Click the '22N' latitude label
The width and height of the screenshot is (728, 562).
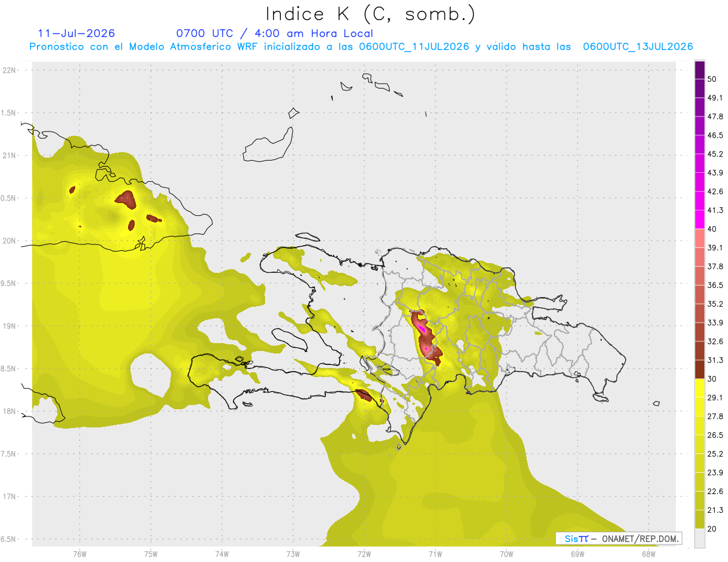click(10, 70)
